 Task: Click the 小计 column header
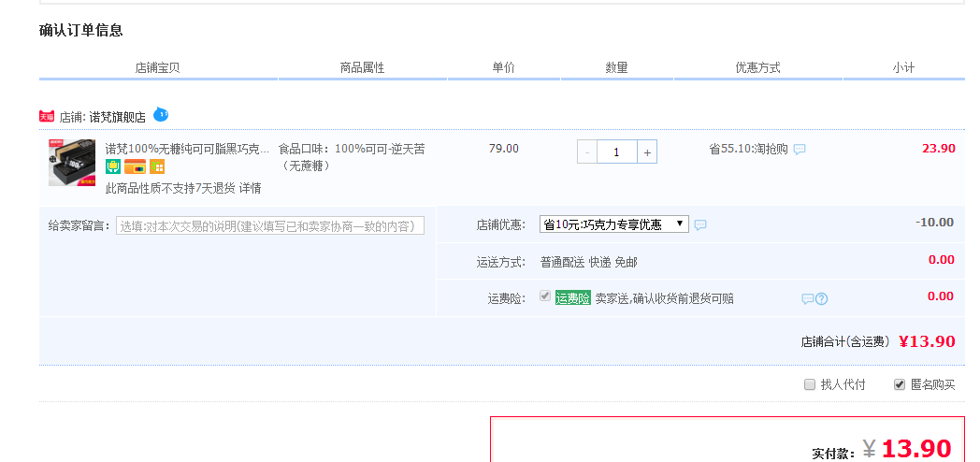click(x=903, y=67)
